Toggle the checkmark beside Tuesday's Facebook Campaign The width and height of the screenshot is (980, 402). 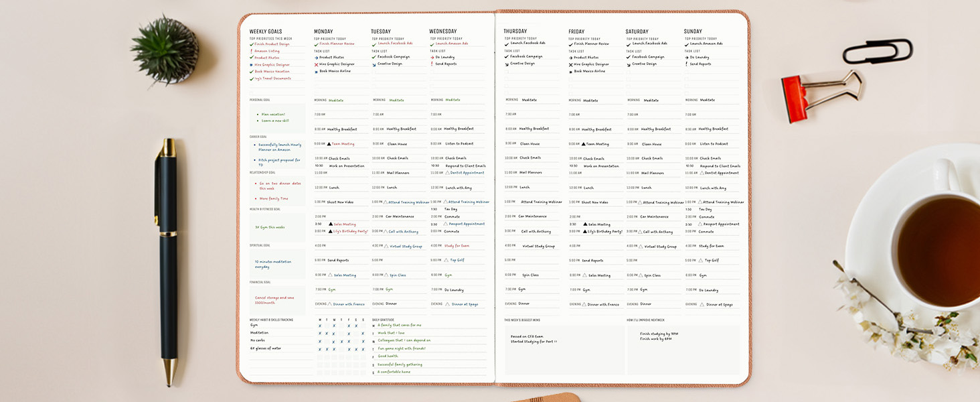tap(374, 57)
